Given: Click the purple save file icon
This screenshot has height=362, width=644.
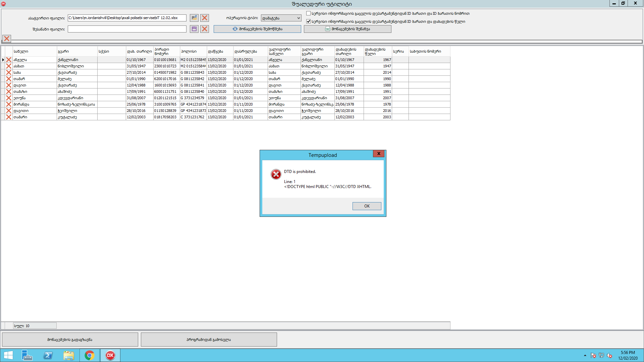Looking at the screenshot, I should coord(194,29).
